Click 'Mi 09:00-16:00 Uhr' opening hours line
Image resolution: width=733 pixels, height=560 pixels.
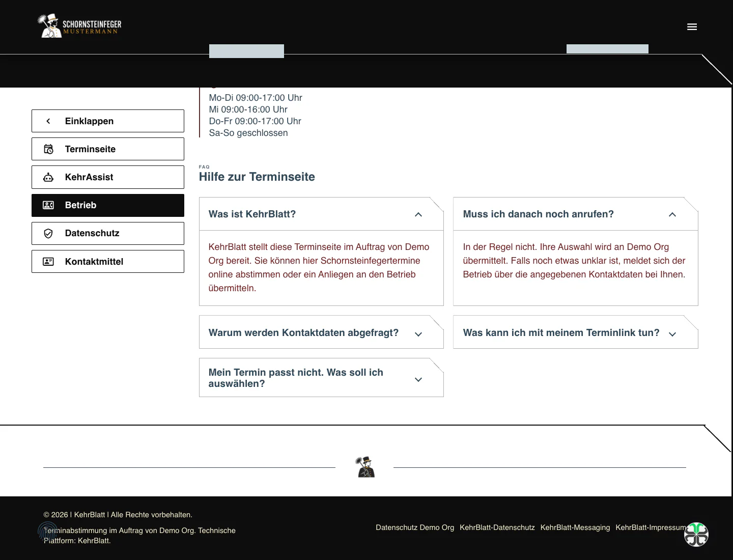(248, 109)
